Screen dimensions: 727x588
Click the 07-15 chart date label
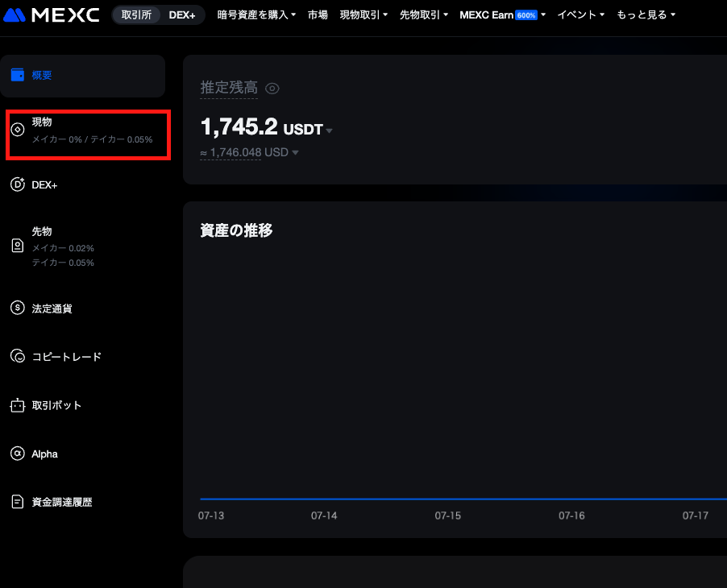point(448,516)
